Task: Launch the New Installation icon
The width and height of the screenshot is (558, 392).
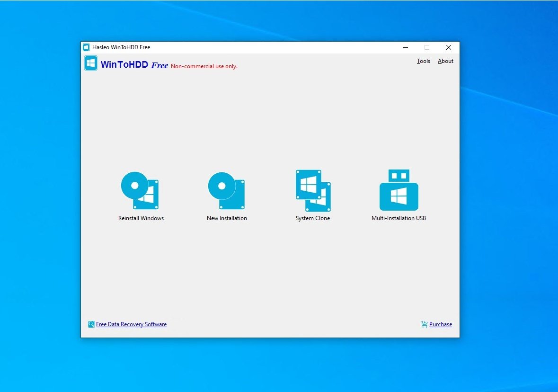Action: 226,191
